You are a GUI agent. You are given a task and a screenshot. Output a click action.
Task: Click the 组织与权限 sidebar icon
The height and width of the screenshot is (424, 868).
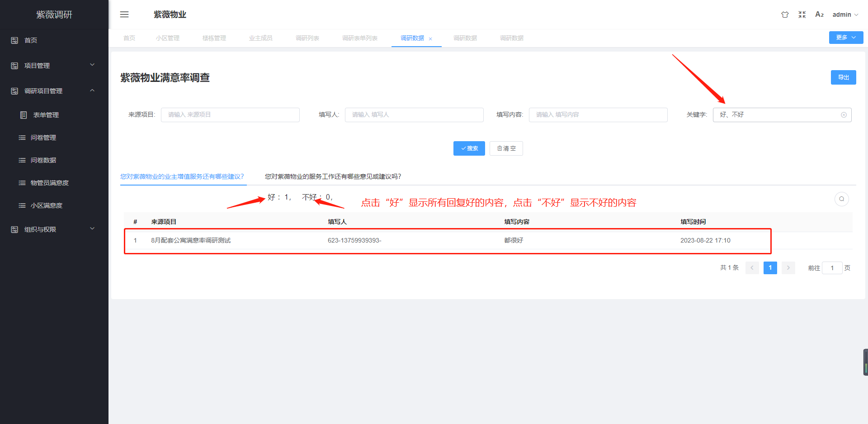14,229
